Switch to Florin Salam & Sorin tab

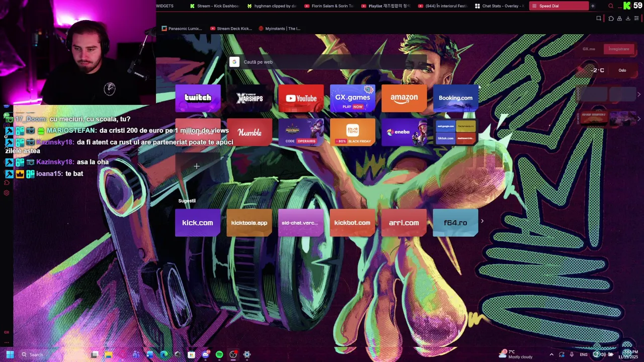[329, 6]
